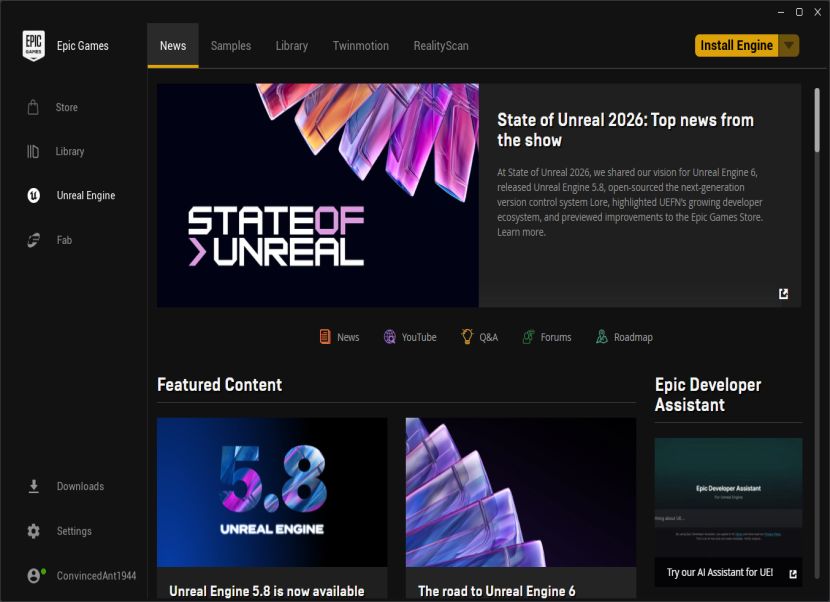Click 'Unreal Engine 5.8 is now available' title

(267, 591)
